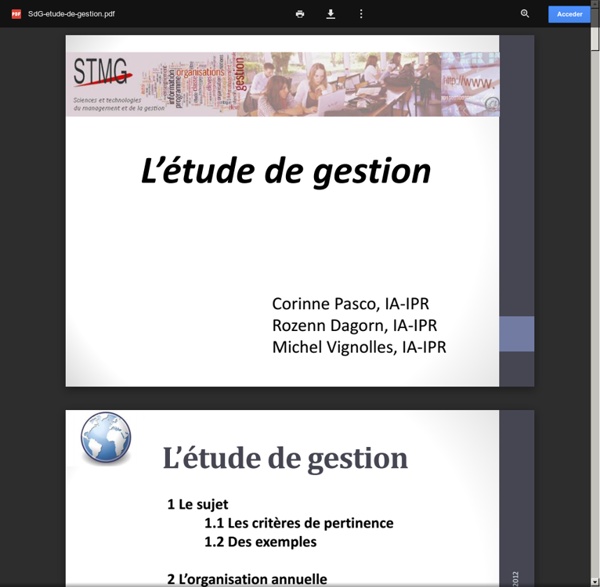The image size is (600, 587).
Task: Click the first slide title "L'étude de gestion"
Action: pos(286,171)
